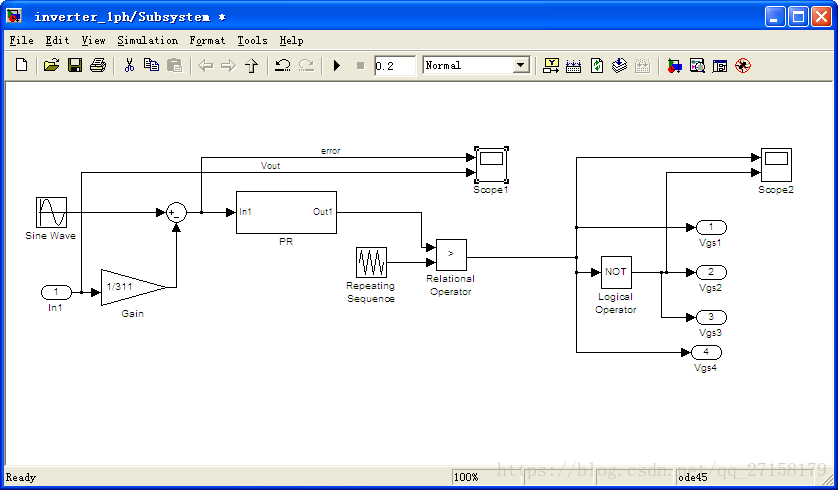Open the Edit menu
Image resolution: width=838 pixels, height=490 pixels.
click(57, 41)
